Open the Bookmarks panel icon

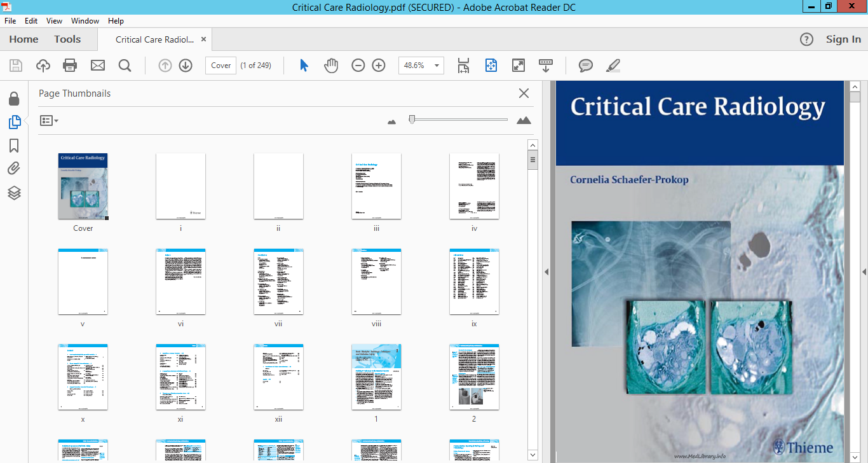coord(14,146)
